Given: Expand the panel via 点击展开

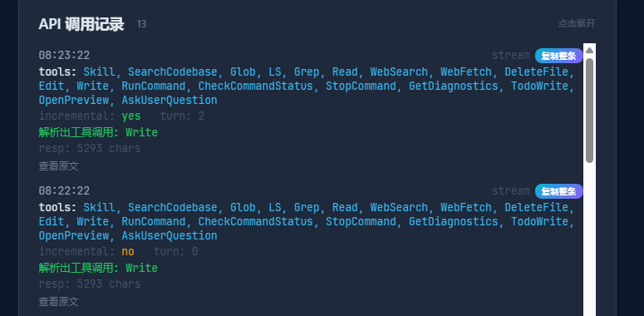Looking at the screenshot, I should point(576,23).
